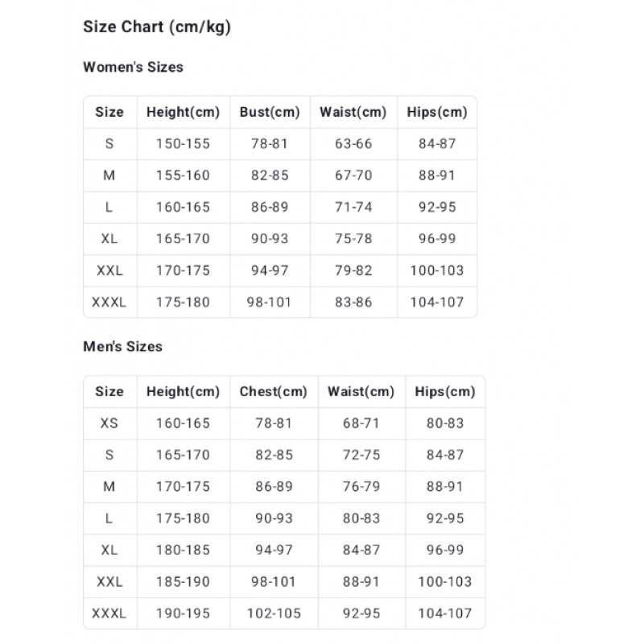Click the men's 160-165 height cell
Screen dimensions: 644x644
[183, 423]
